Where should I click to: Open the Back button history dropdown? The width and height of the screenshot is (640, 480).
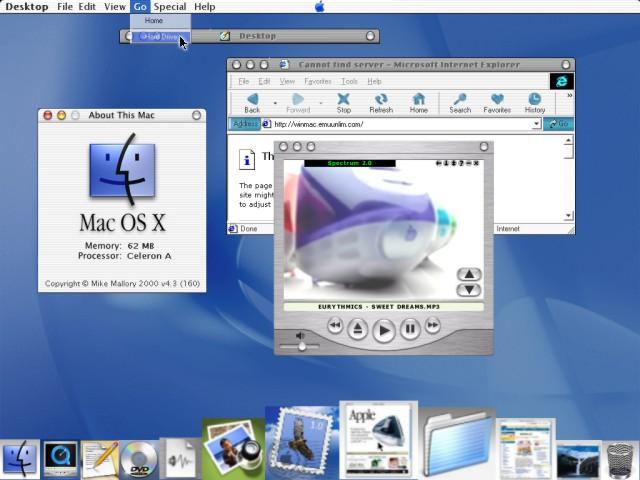point(275,103)
